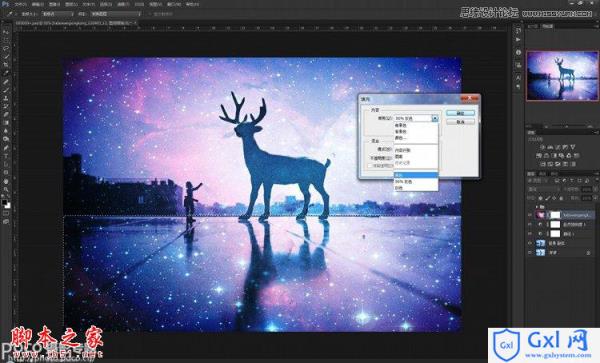Select the Lasso tool

tap(6, 49)
